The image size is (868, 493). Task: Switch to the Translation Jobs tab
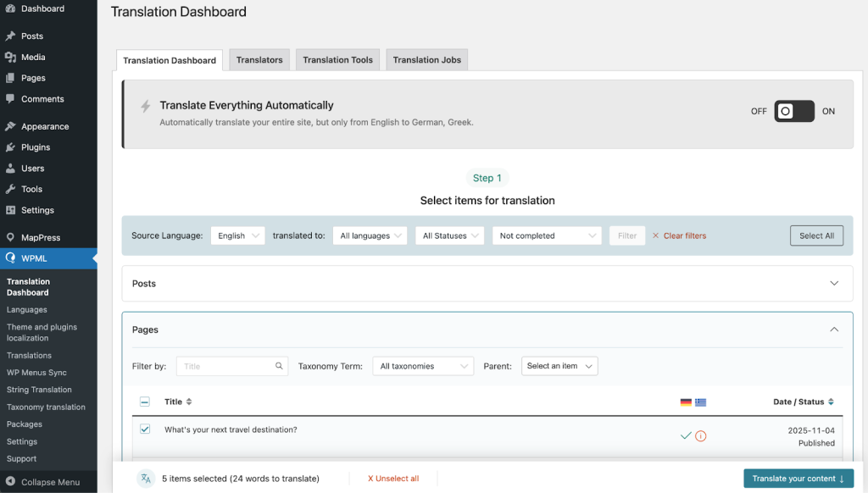(x=427, y=60)
